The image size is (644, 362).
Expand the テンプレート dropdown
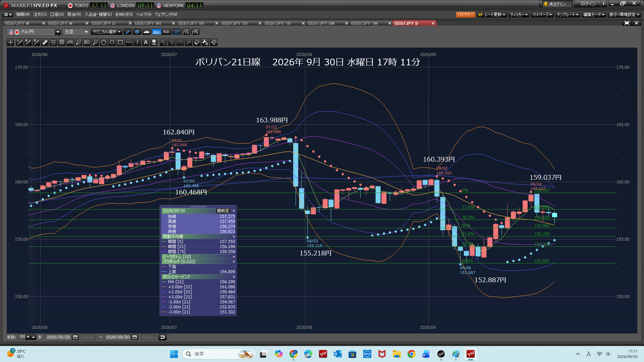point(569,15)
